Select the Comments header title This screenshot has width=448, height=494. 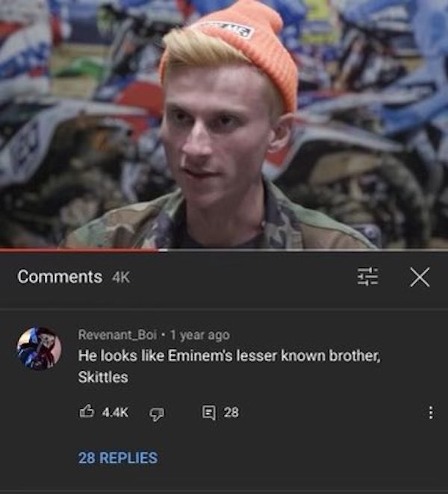click(60, 277)
